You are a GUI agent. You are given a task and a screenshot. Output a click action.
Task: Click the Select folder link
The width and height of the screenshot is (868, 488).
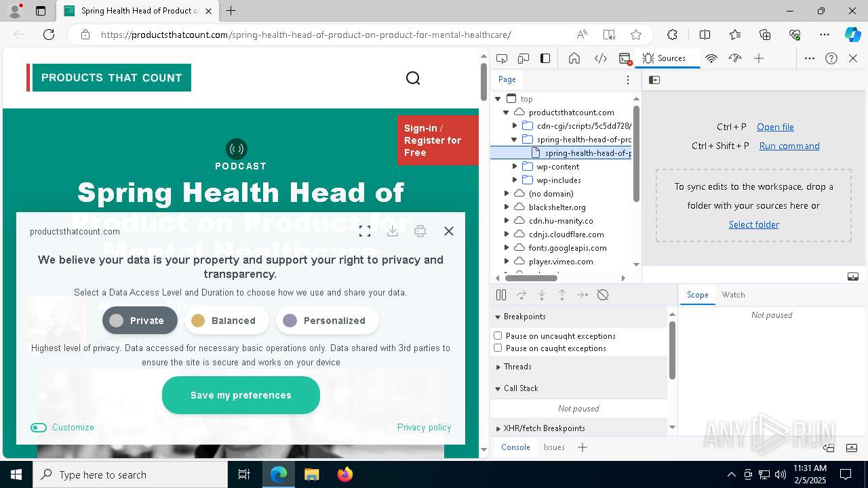point(754,224)
